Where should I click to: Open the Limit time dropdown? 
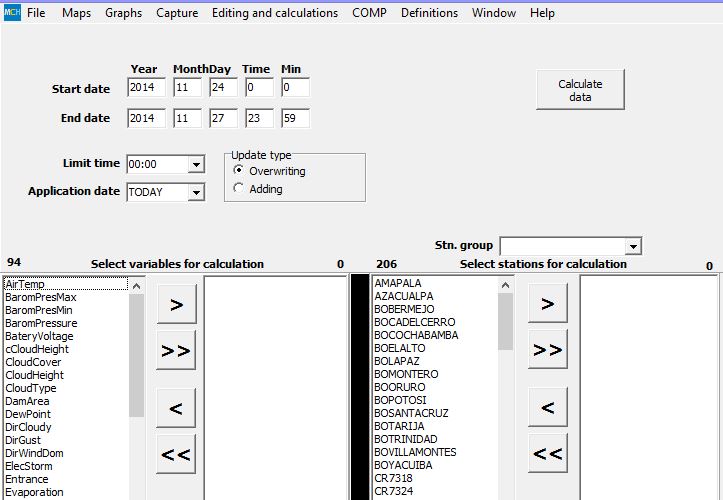pyautogui.click(x=196, y=164)
